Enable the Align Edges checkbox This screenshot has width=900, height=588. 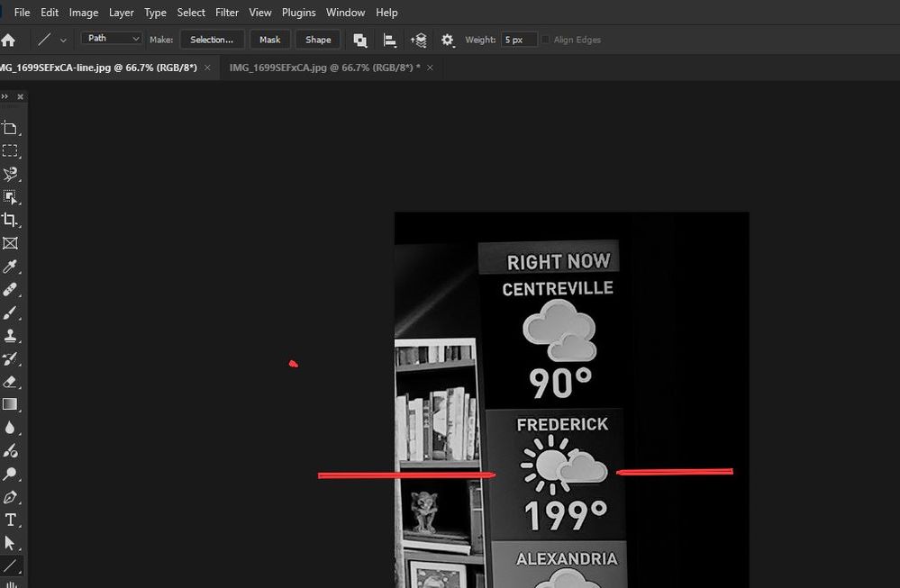(x=545, y=39)
